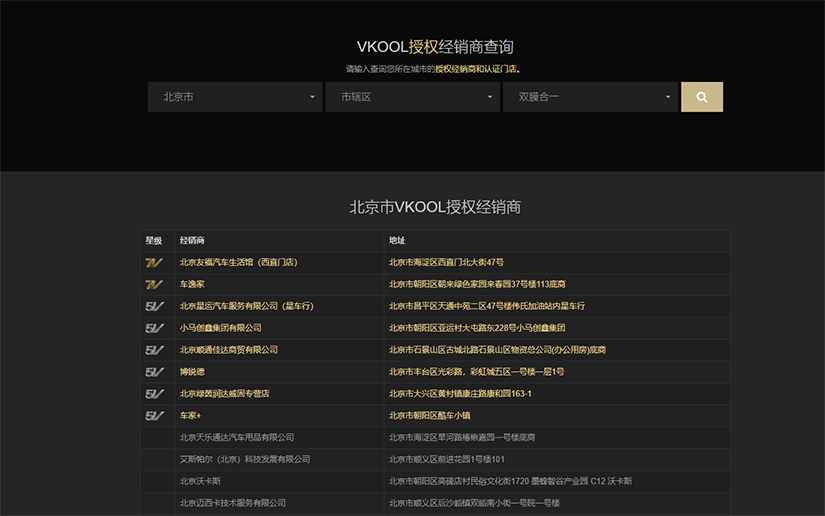Click the 5V badge for 北京星运汽车服务有限公司
The height and width of the screenshot is (516, 825).
point(154,306)
